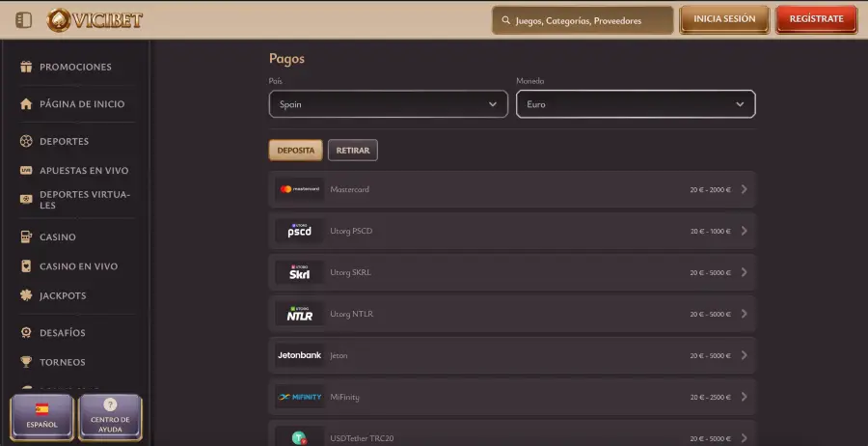Open the Español language button
Image resolution: width=868 pixels, height=446 pixels.
(x=41, y=417)
